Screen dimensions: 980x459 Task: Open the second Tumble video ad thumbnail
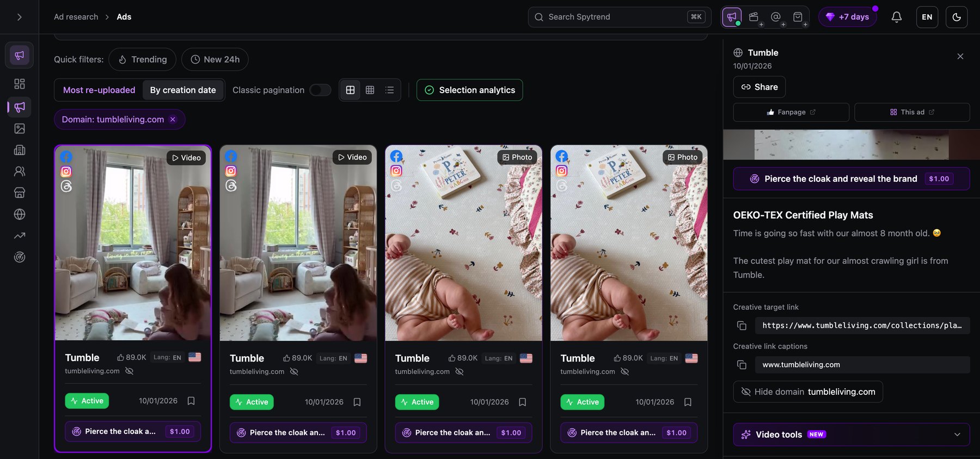pyautogui.click(x=298, y=243)
